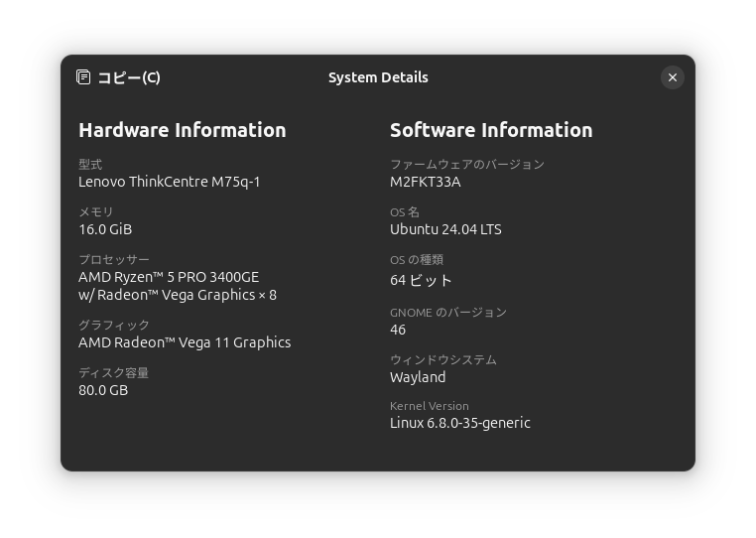
Task: Click the ウィンドウシステム label
Action: coord(443,360)
